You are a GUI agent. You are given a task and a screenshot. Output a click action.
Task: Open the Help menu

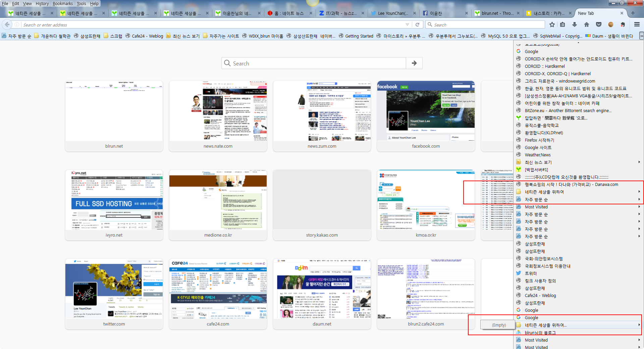95,3
